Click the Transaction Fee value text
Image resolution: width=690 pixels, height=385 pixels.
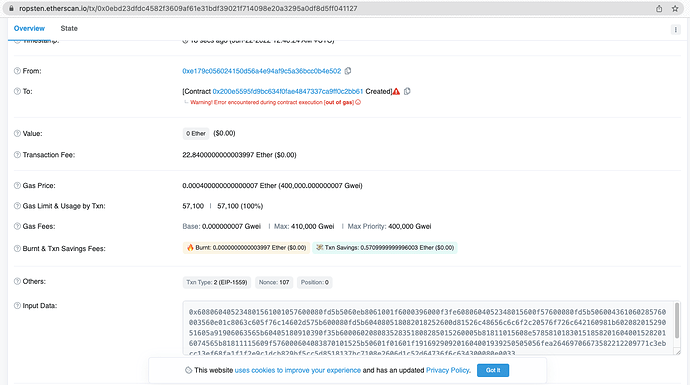point(239,155)
